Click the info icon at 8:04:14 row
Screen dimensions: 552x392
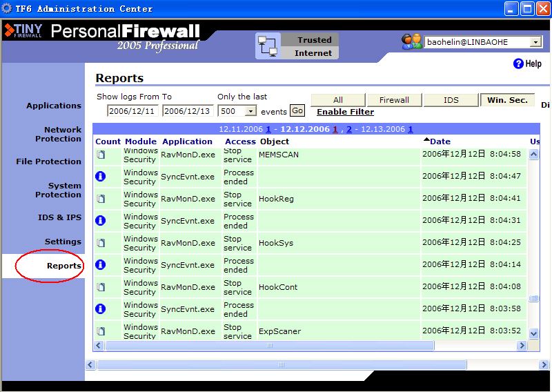coord(100,264)
